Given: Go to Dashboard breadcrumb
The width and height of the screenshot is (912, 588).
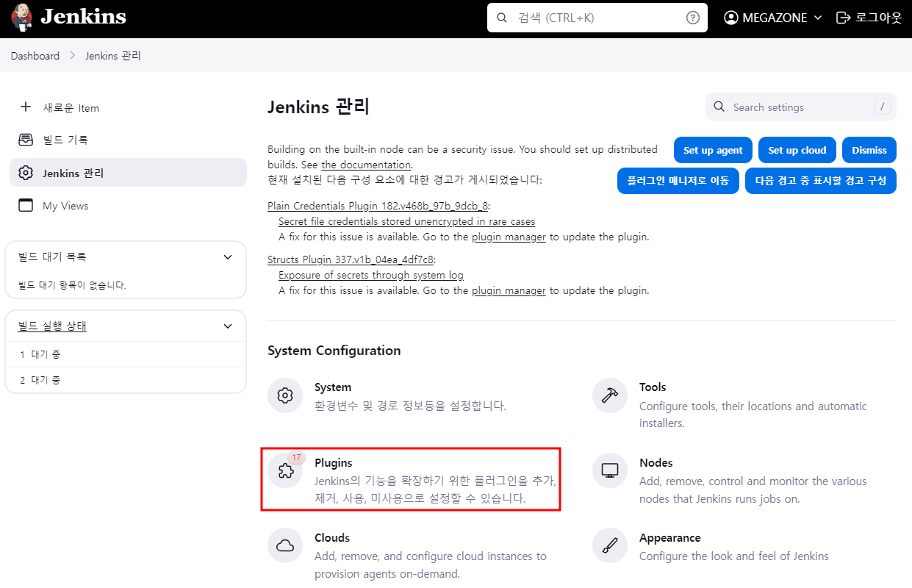Looking at the screenshot, I should 35,56.
